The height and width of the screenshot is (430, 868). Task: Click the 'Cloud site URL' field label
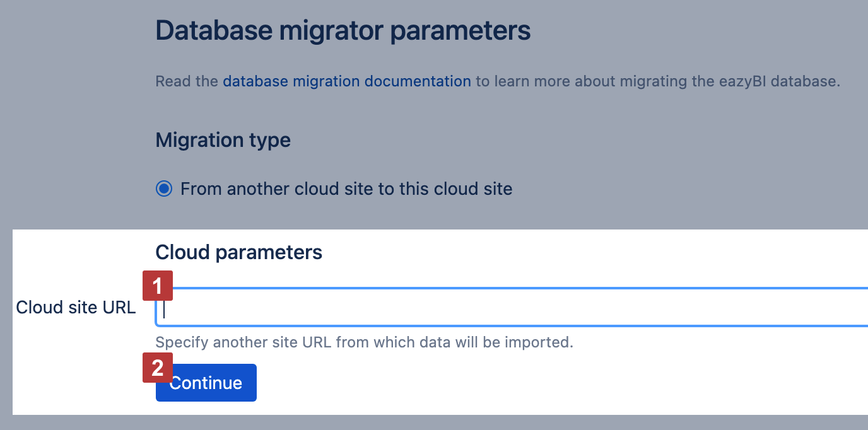click(x=76, y=307)
